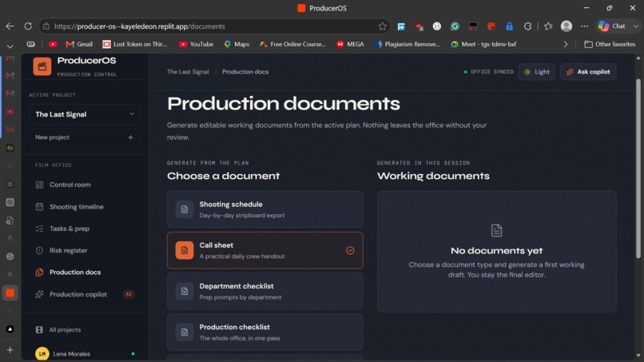Select the Department checklist document card
644x362 pixels.
click(265, 292)
